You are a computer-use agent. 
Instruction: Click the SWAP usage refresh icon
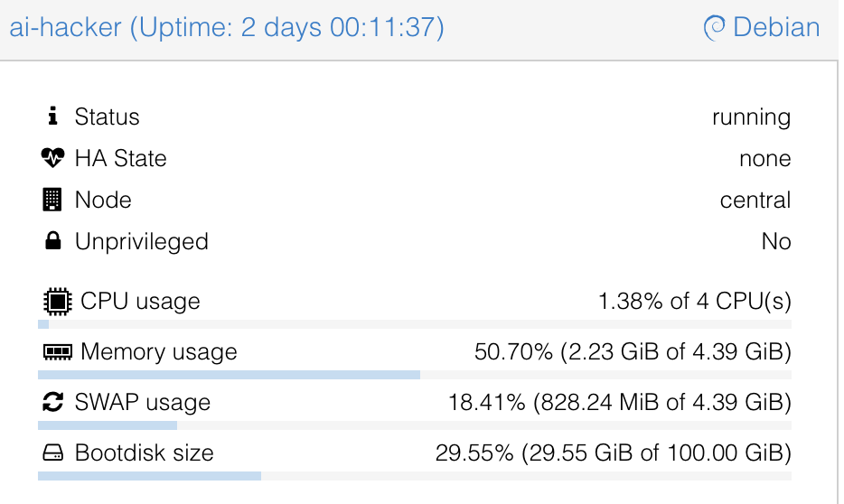pyautogui.click(x=53, y=402)
